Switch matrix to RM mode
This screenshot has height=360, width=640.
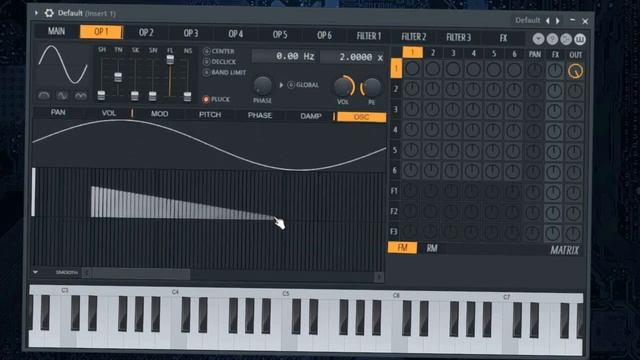pyautogui.click(x=432, y=248)
